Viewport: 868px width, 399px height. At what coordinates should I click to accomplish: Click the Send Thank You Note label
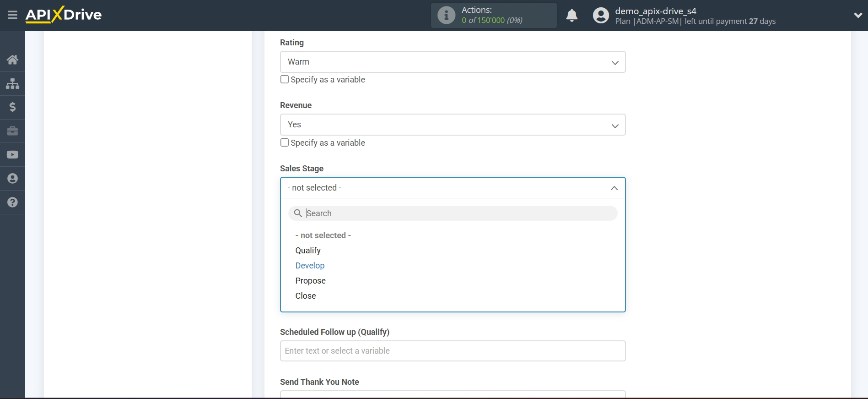[x=319, y=382]
